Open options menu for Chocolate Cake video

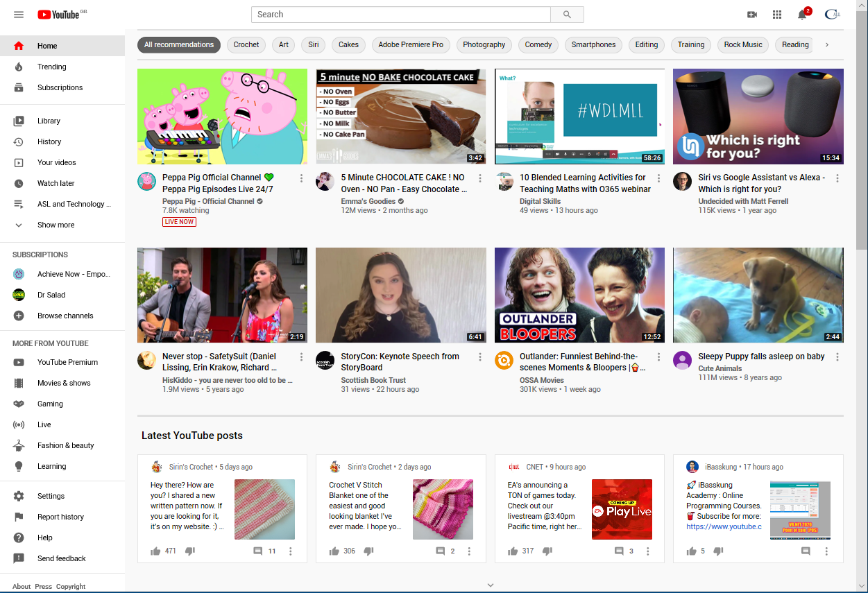click(x=479, y=178)
